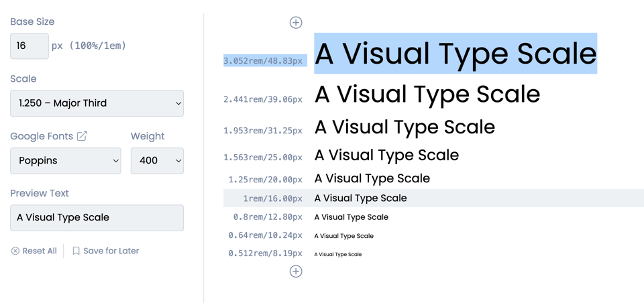Open the Weight 400 dropdown
Image resolution: width=644 pixels, height=303 pixels.
coord(157,160)
